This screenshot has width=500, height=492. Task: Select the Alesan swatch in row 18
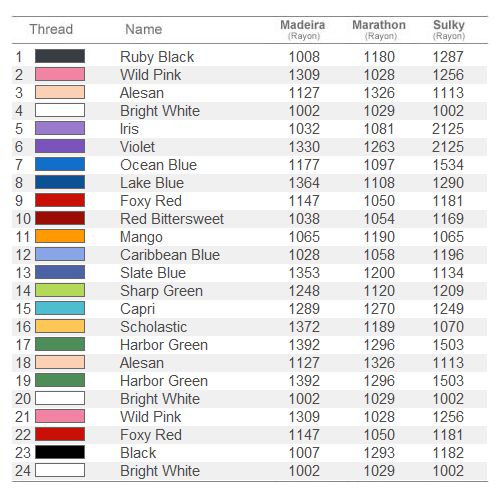[60, 362]
